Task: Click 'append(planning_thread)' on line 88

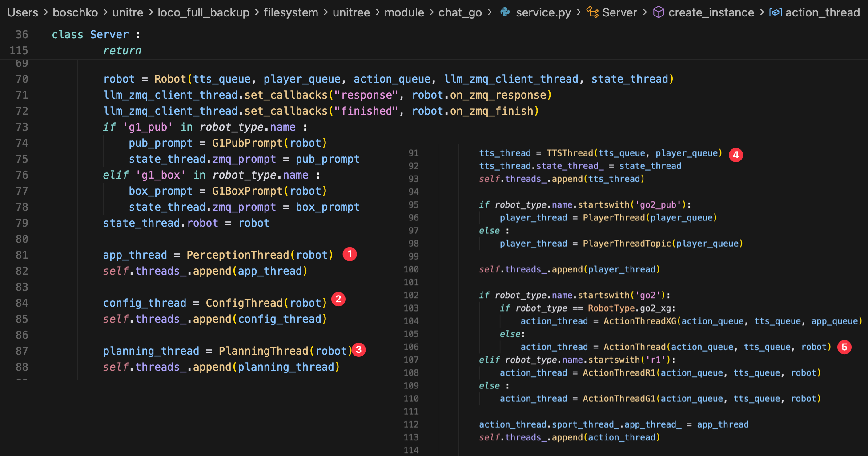Action: [266, 367]
